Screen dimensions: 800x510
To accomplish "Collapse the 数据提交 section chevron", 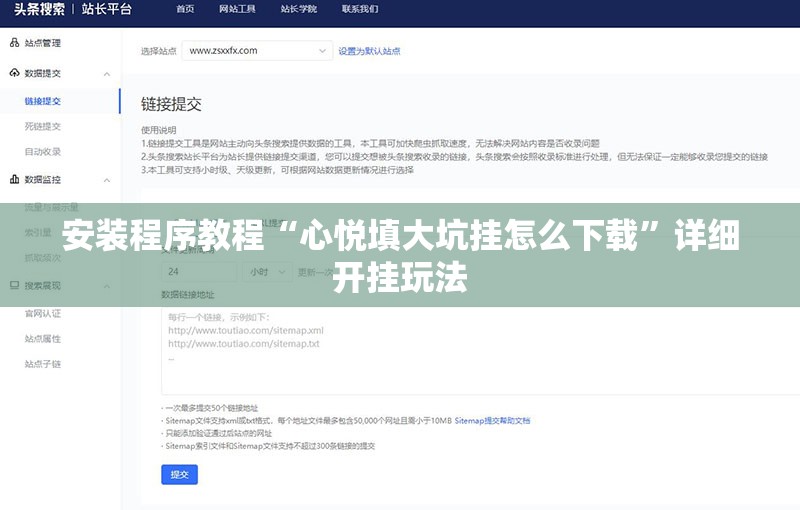I will tap(107, 74).
